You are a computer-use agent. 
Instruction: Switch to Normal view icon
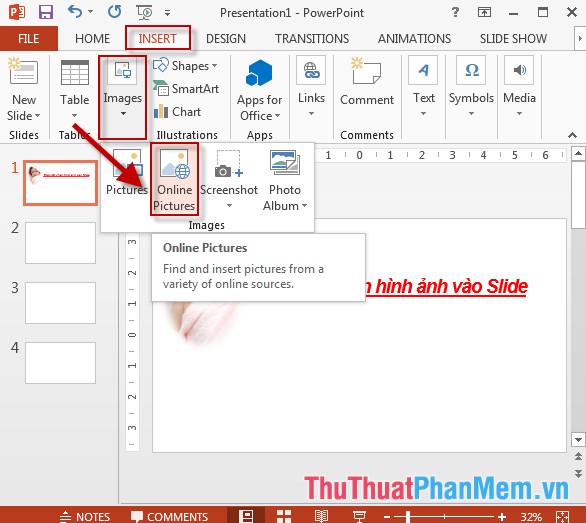pyautogui.click(x=246, y=516)
